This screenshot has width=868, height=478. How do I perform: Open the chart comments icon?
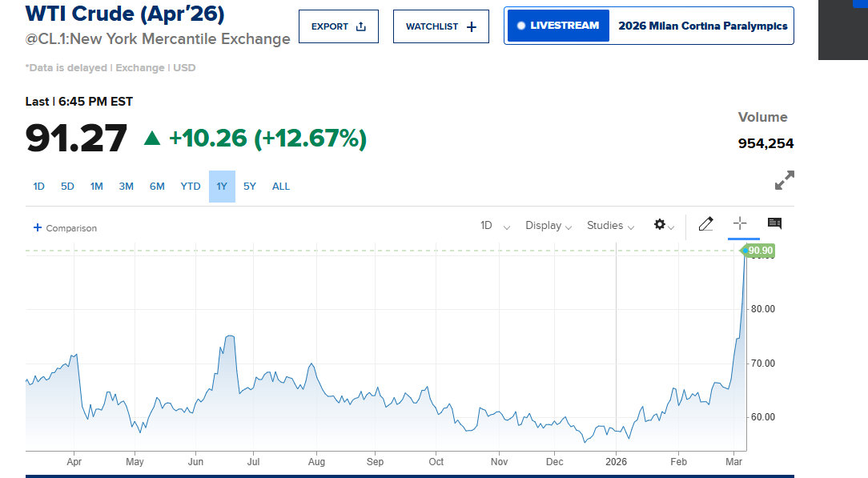point(774,224)
